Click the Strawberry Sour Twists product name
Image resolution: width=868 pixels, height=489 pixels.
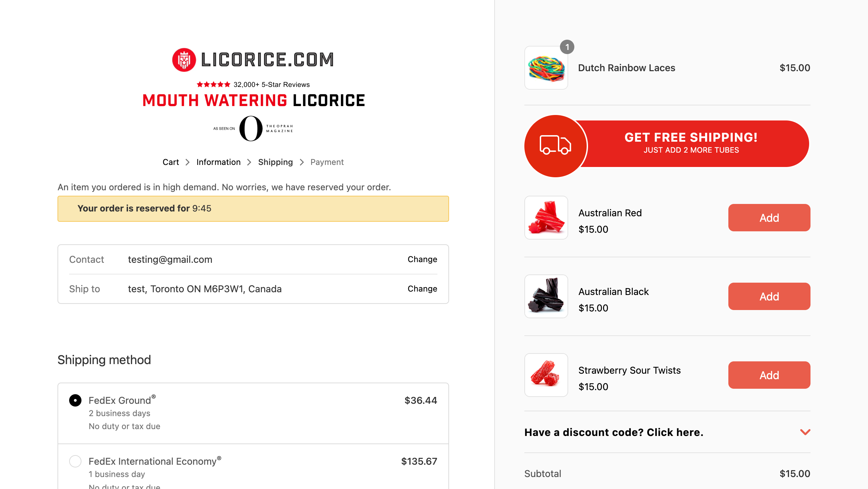[629, 370]
